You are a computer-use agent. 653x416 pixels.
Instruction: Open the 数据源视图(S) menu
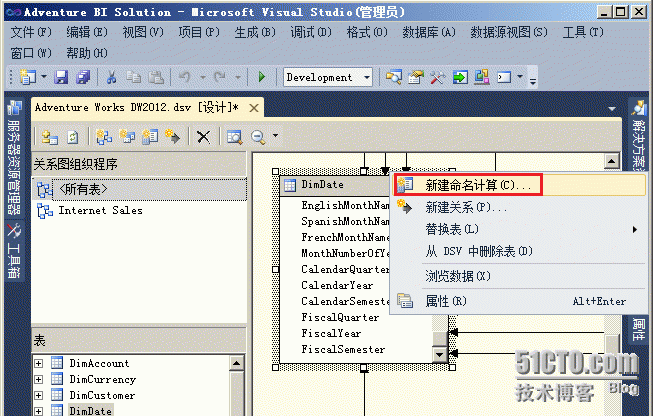[509, 32]
